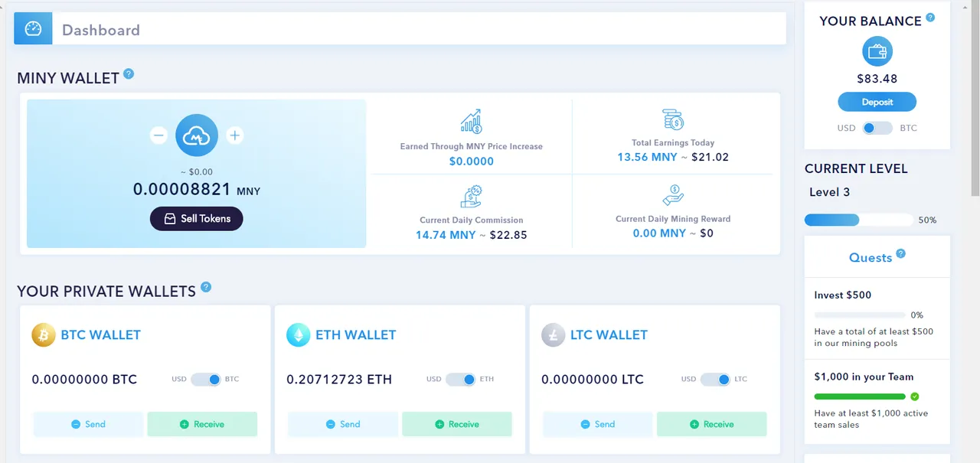980x463 pixels.
Task: Toggle USD/BTC switch under Your Balance
Action: point(877,128)
